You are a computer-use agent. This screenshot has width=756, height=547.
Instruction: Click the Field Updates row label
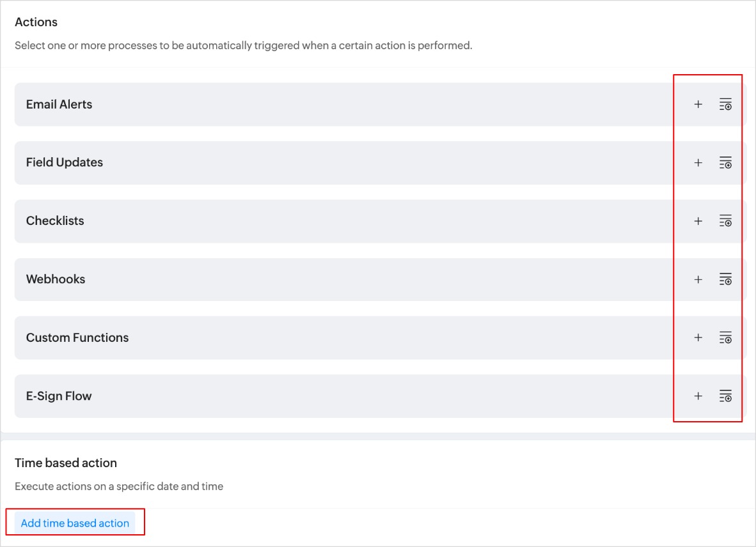(64, 162)
